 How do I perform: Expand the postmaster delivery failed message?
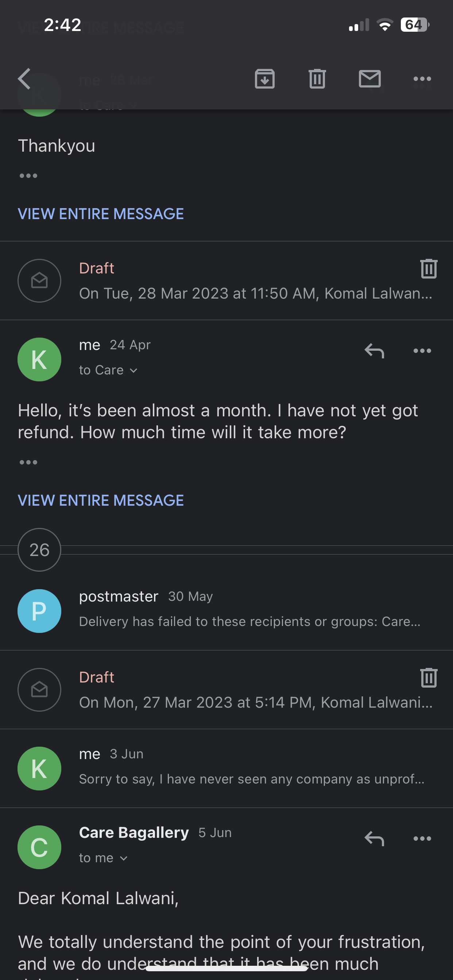click(x=226, y=610)
